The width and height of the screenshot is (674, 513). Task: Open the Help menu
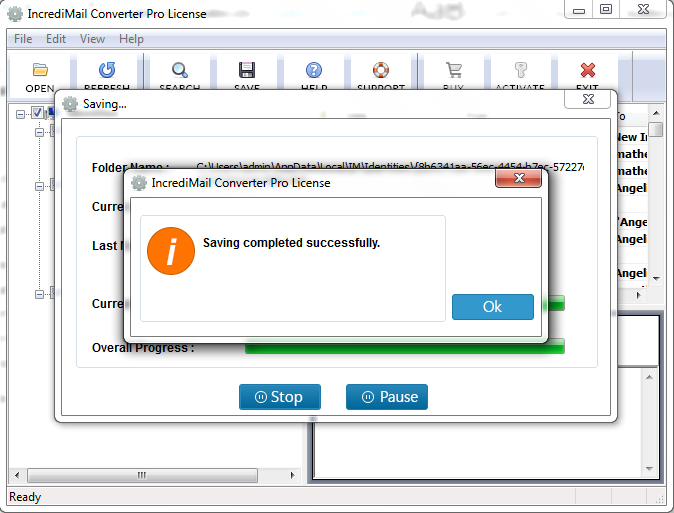[x=131, y=39]
